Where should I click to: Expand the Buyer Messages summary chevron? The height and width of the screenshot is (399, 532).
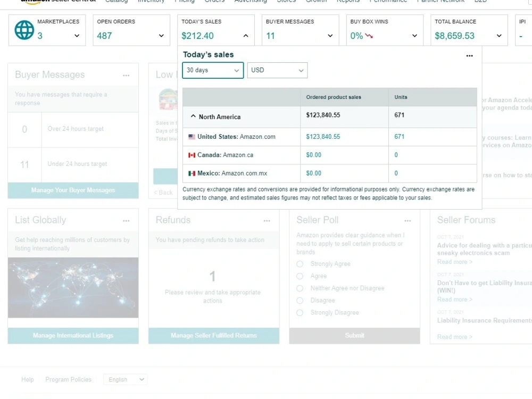coord(330,36)
